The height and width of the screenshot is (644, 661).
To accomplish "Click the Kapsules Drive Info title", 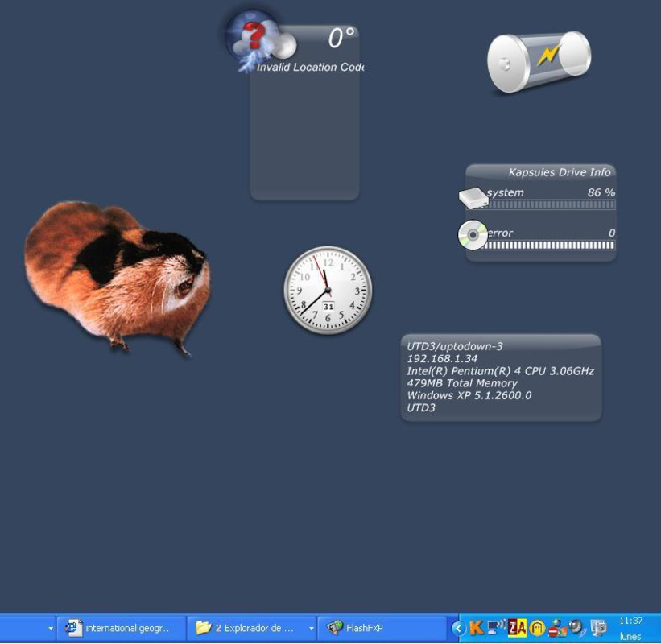I will pyautogui.click(x=560, y=172).
